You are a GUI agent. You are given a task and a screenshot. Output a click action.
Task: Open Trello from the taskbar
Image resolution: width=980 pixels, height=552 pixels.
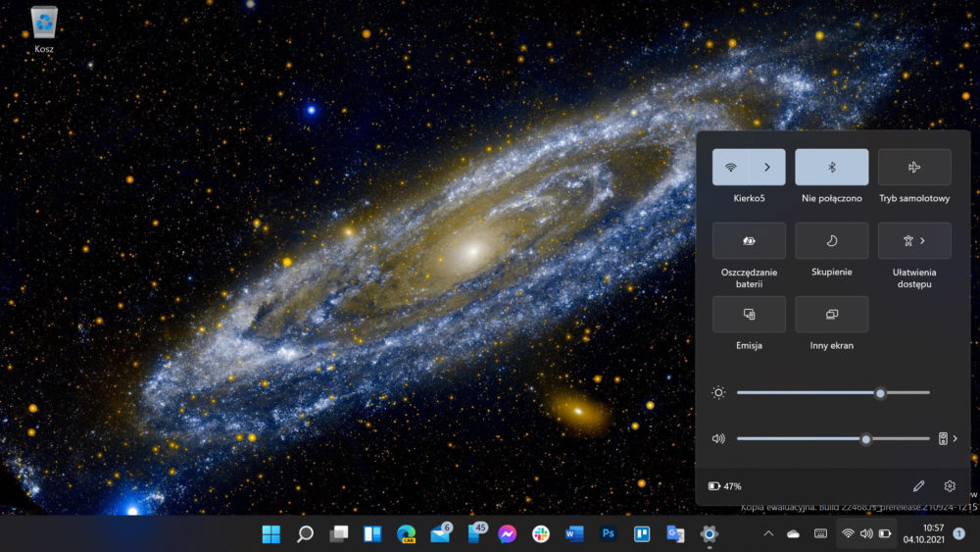pos(642,534)
